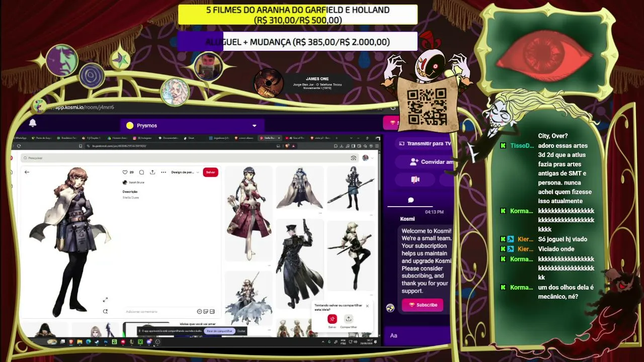This screenshot has width=644, height=362.
Task: Open the pin's three-dot more options
Action: [x=164, y=172]
